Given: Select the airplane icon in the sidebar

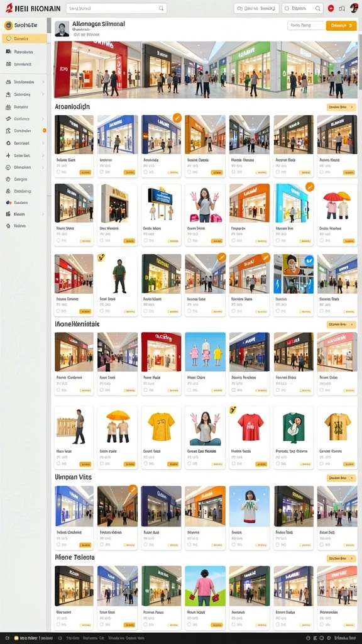Looking at the screenshot, I should coord(8,156).
